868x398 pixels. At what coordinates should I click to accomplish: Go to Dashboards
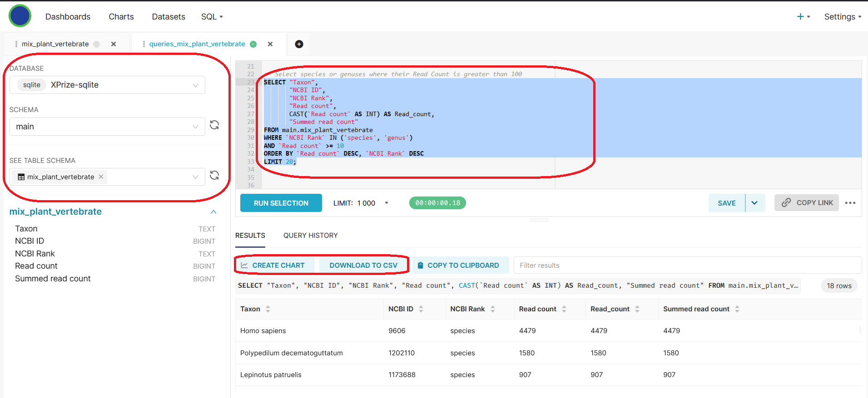click(x=68, y=17)
